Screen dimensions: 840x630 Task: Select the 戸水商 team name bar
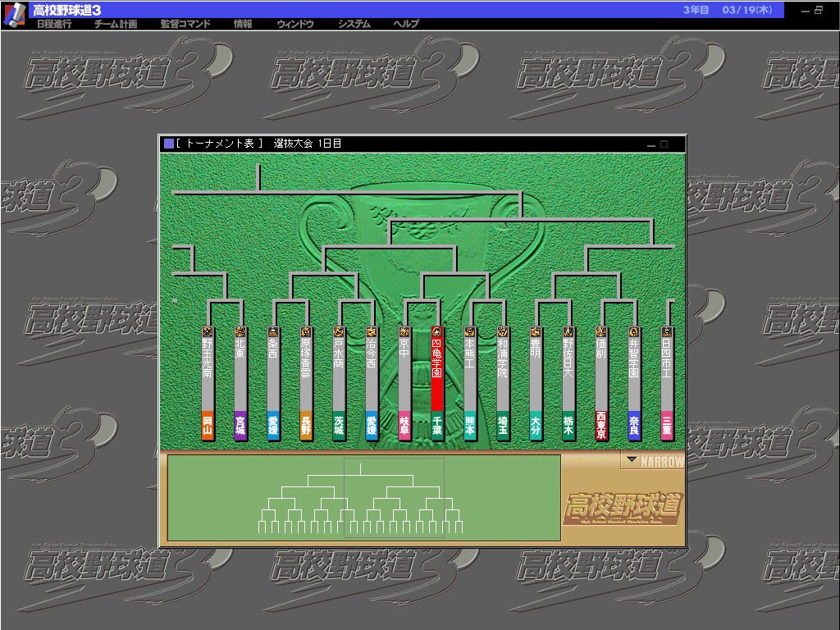coord(339,374)
